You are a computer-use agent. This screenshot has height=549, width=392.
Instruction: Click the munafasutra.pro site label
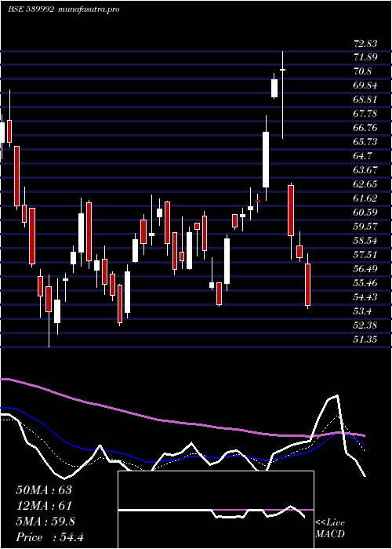(x=89, y=9)
